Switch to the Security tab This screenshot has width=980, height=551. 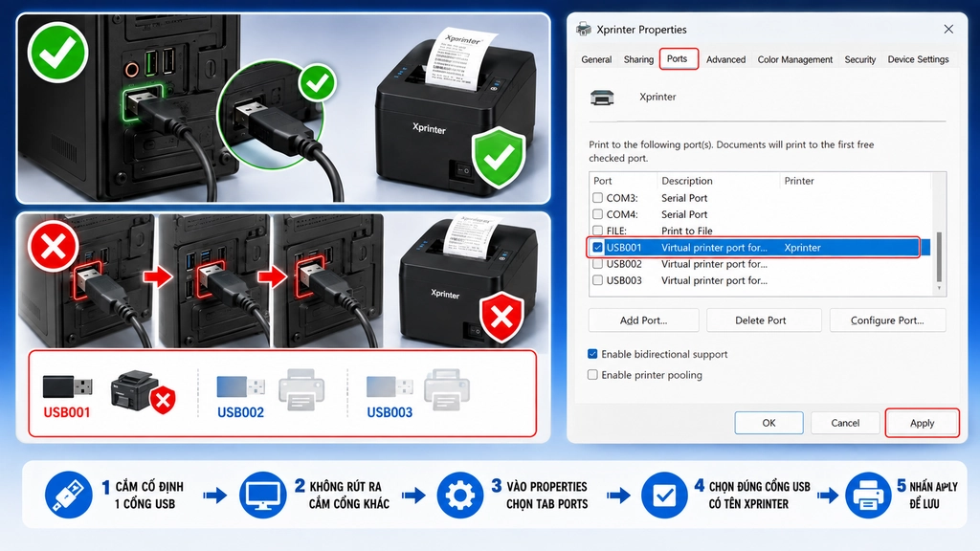(860, 59)
